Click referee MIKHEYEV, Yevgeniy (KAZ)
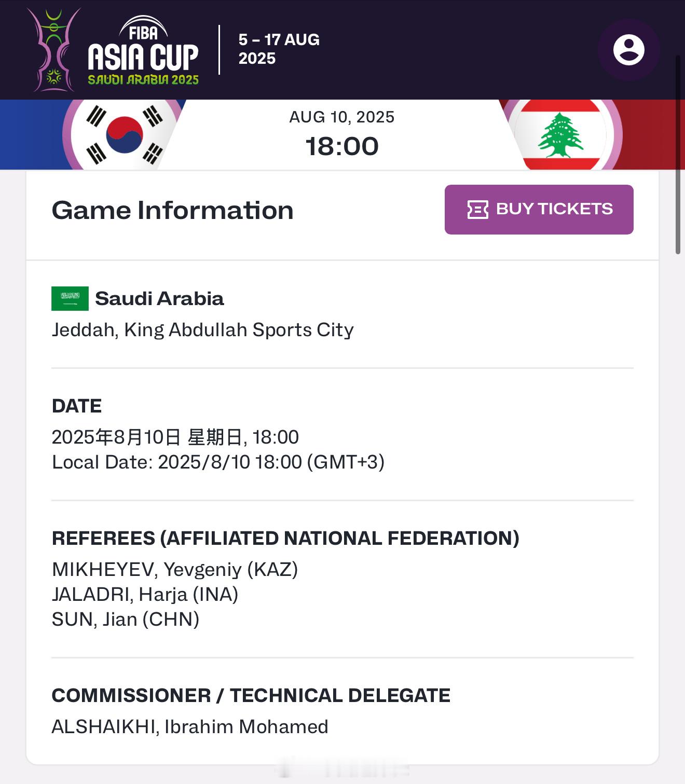This screenshot has height=784, width=685. (175, 570)
